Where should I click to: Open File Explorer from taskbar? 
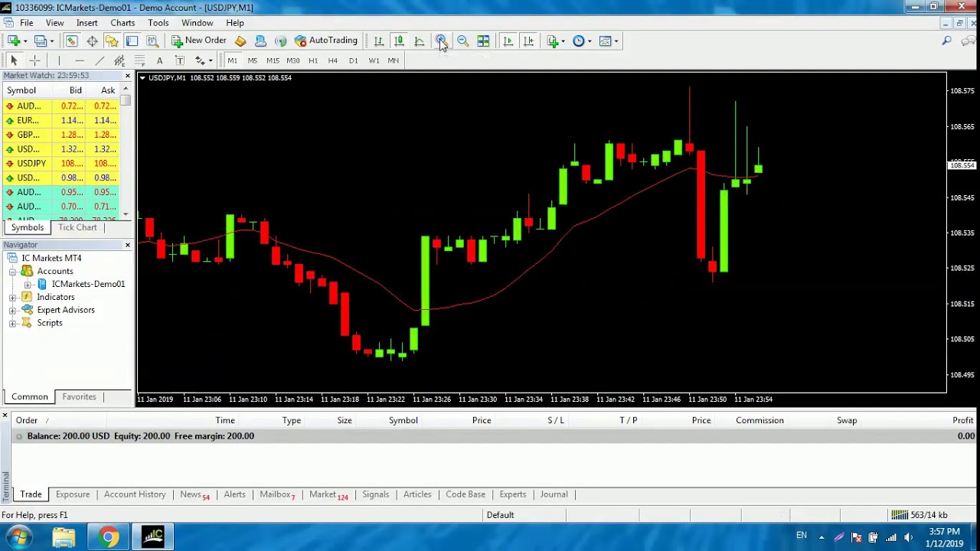[x=64, y=537]
